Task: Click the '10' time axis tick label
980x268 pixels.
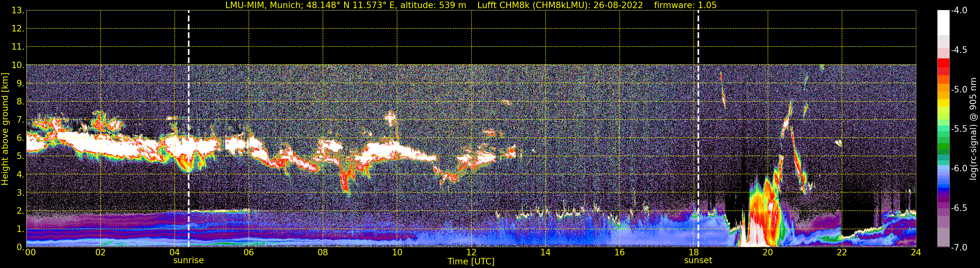Action: pos(397,252)
